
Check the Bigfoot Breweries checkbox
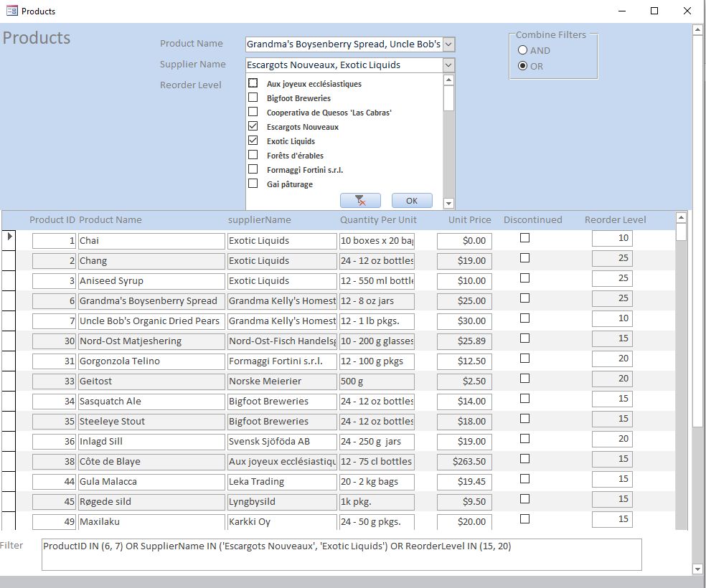point(253,98)
